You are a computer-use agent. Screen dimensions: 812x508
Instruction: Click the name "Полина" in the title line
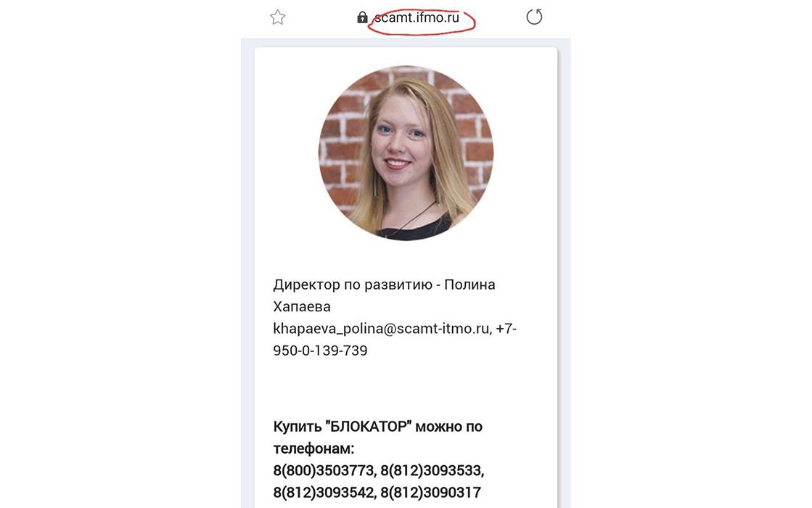click(x=469, y=284)
